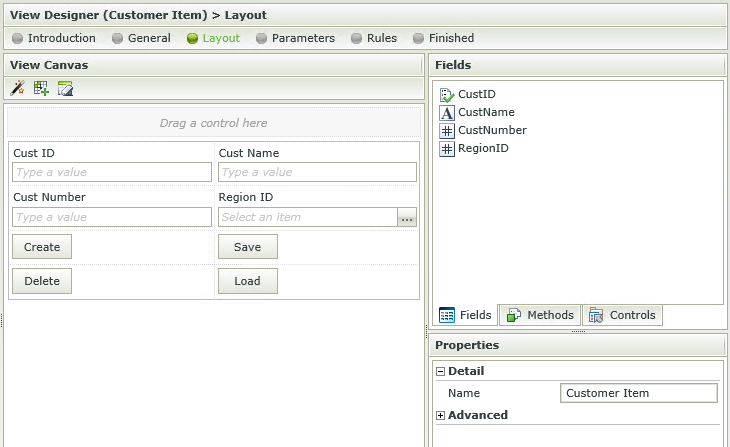Image resolution: width=730 pixels, height=447 pixels.
Task: Go to the Introduction wizard step
Action: point(54,38)
